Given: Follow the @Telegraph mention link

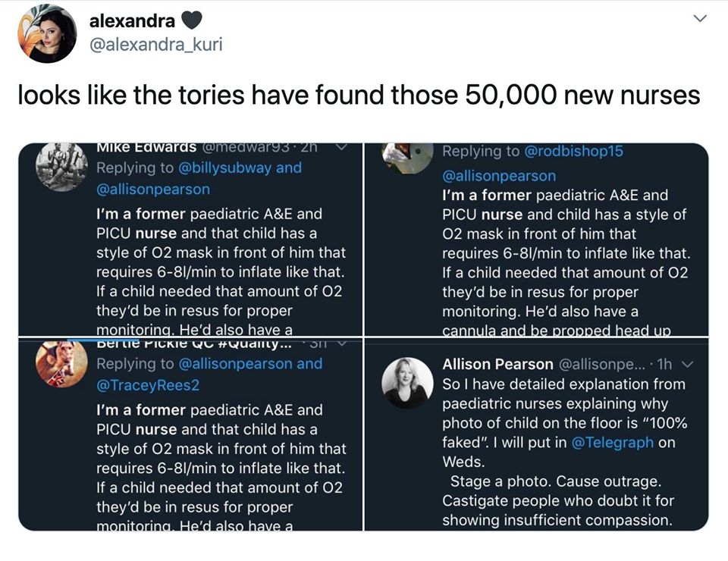Looking at the screenshot, I should (612, 443).
